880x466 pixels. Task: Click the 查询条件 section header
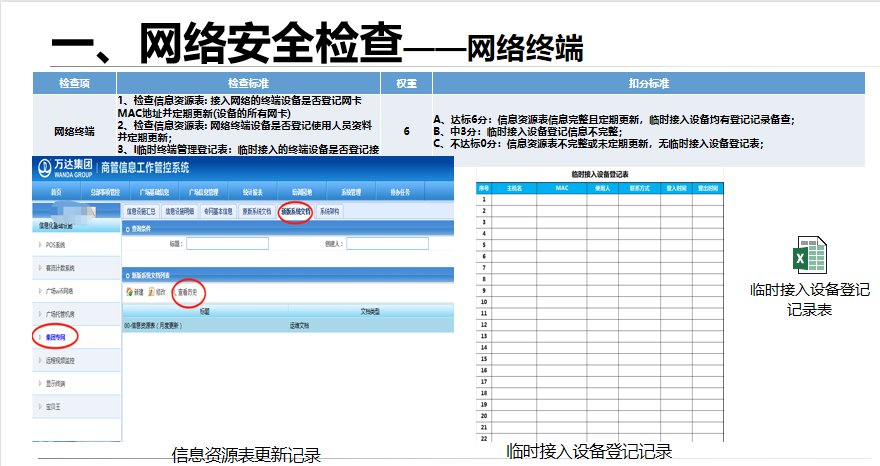(288, 229)
